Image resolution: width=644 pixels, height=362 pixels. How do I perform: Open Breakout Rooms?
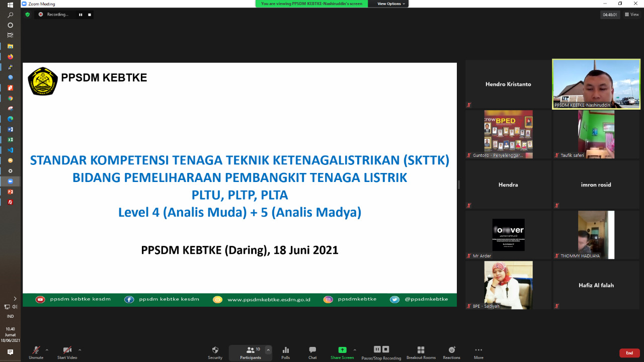pos(421,352)
